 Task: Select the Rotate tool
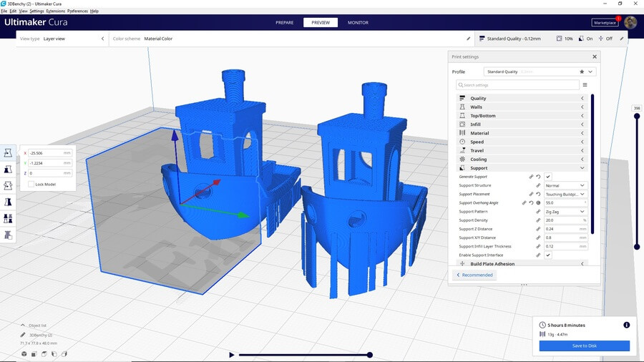coord(8,186)
